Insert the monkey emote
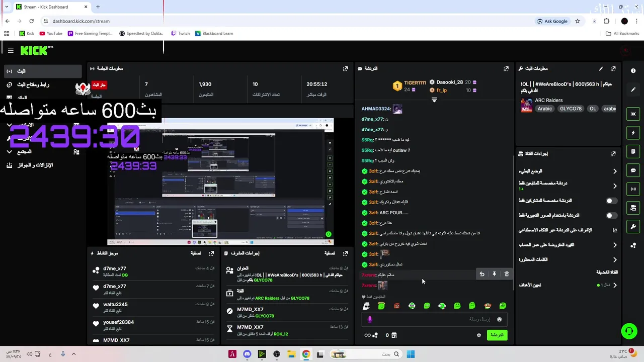Image resolution: width=644 pixels, height=362 pixels. coord(487,306)
